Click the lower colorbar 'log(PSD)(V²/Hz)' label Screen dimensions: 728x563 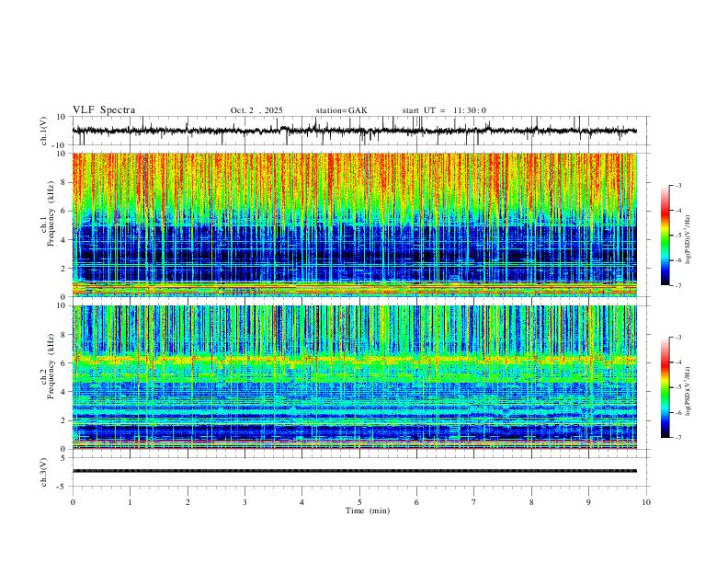688,391
